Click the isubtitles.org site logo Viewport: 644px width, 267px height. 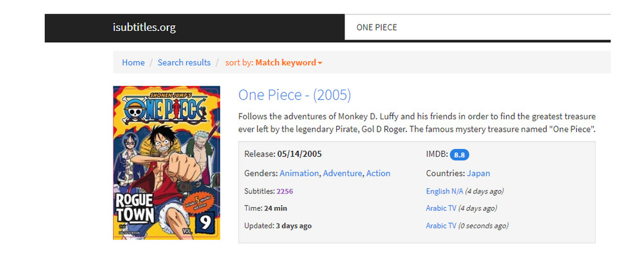(x=144, y=27)
